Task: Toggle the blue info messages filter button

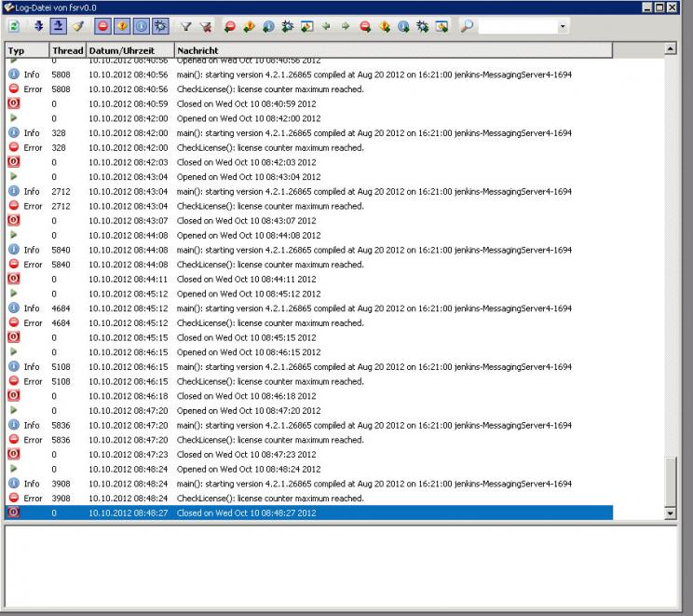Action: (x=140, y=27)
